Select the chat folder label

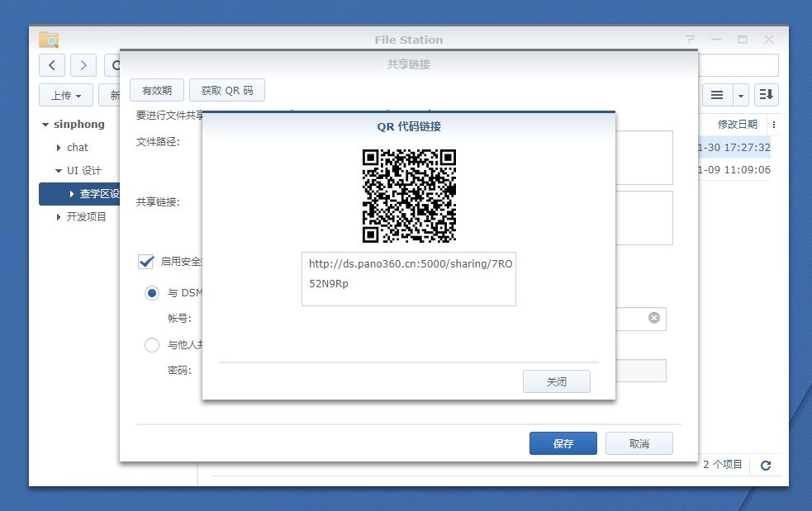coord(77,148)
